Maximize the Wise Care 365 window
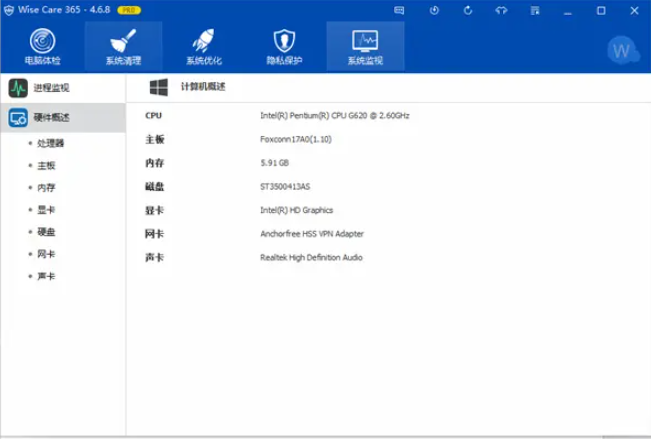 601,10
